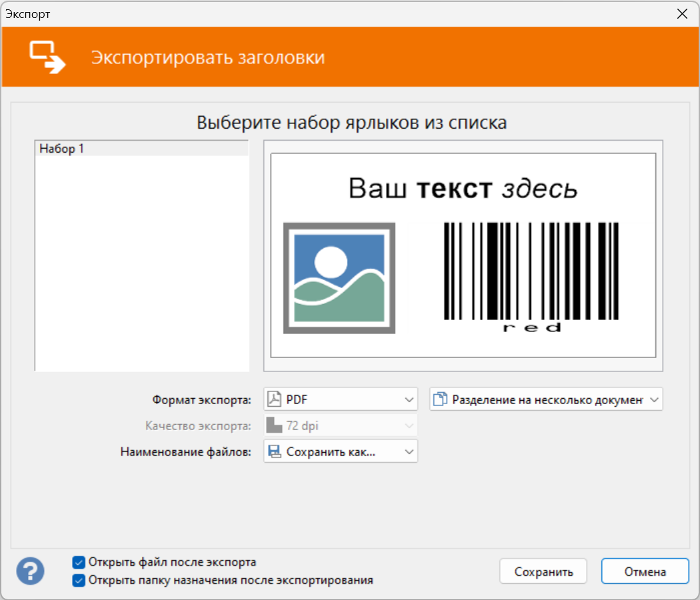Click the 'red' caption under the barcode
The height and width of the screenshot is (600, 700).
pos(532,328)
